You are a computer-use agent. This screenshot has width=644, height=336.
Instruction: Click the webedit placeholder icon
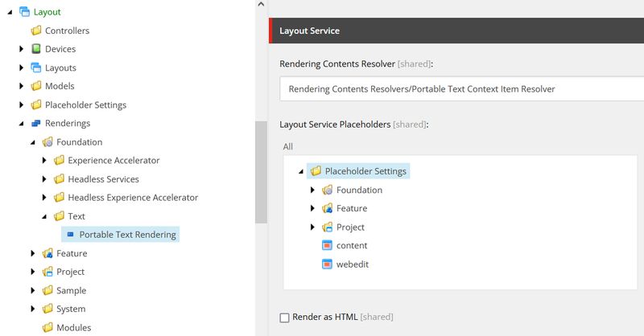(x=327, y=264)
